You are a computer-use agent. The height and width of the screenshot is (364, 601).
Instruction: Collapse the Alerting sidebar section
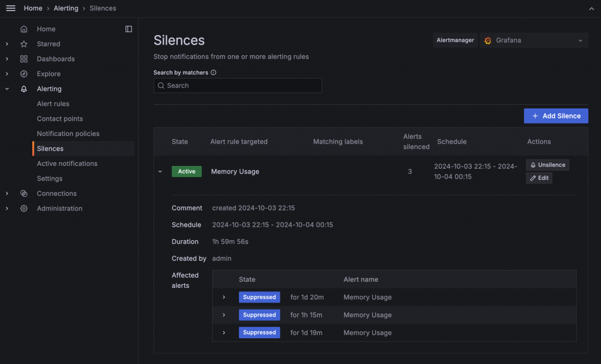[7, 89]
